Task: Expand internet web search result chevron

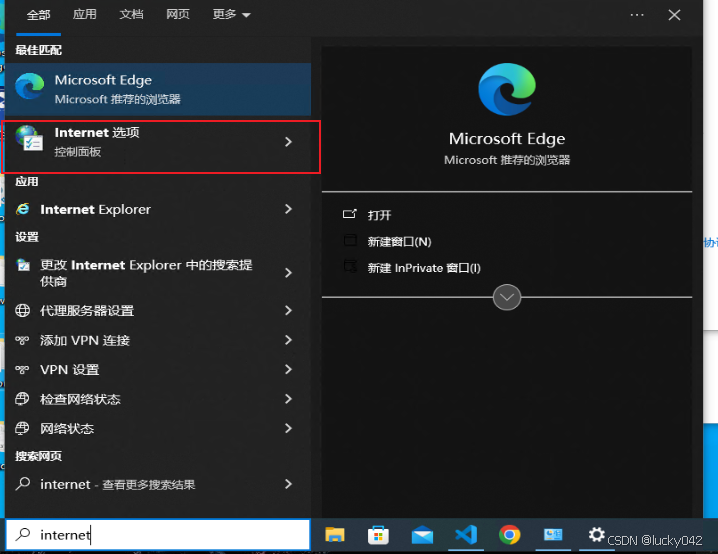Action: coord(288,484)
